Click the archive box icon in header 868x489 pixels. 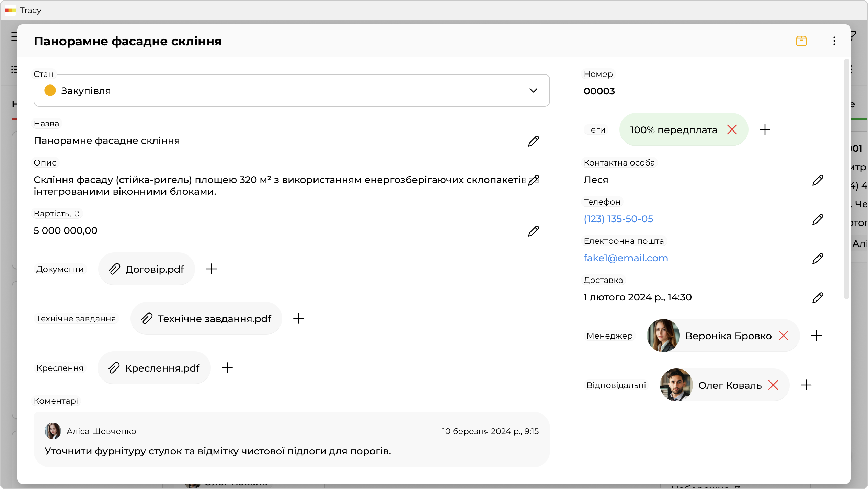[x=801, y=41]
